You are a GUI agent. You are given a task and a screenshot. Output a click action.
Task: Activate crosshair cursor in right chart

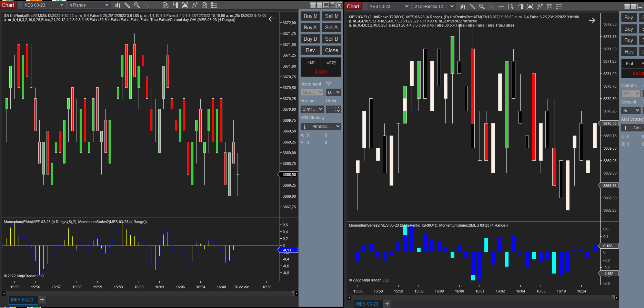[501, 7]
